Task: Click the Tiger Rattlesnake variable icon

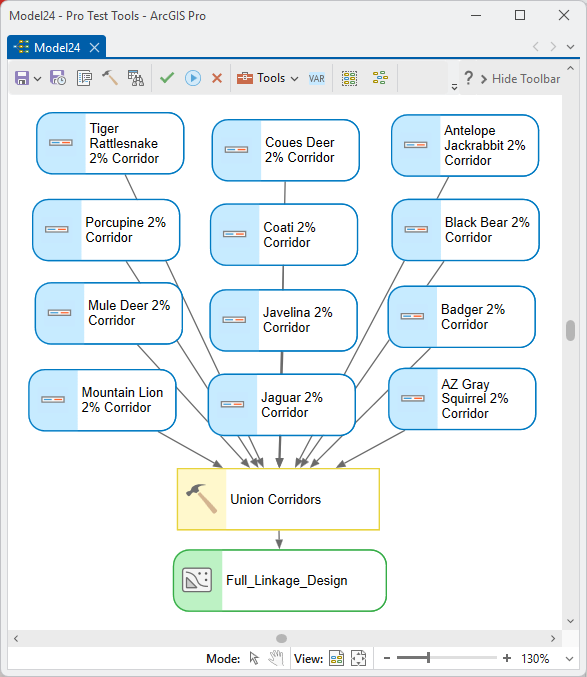Action: pyautogui.click(x=61, y=142)
